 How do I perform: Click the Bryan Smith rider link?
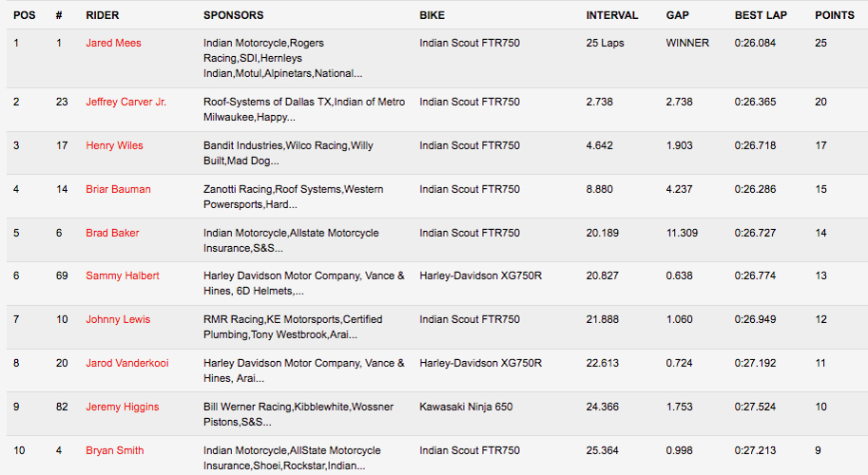(114, 450)
